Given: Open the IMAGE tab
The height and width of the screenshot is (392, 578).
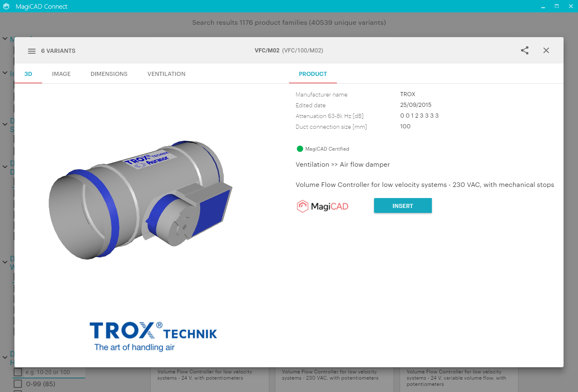Looking at the screenshot, I should pyautogui.click(x=61, y=74).
